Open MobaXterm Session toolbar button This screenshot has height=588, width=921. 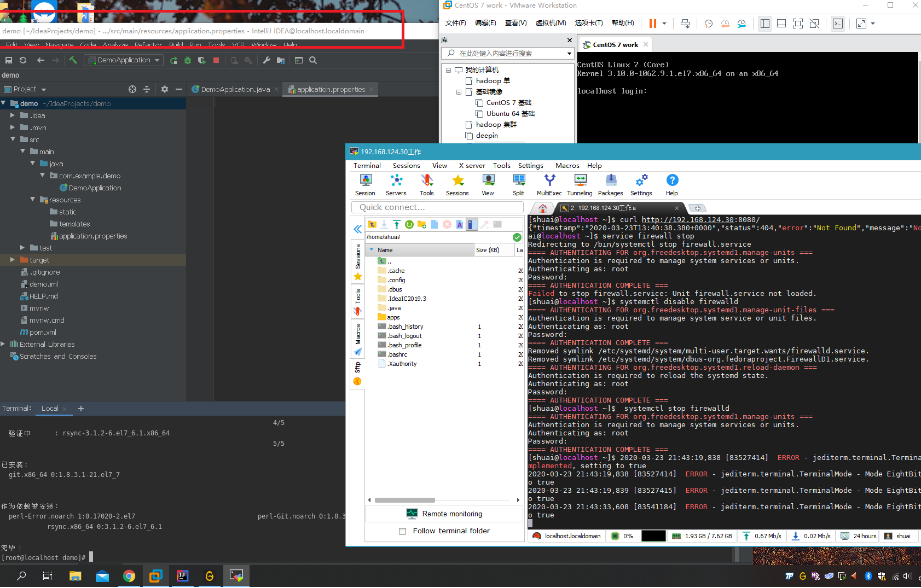(365, 185)
